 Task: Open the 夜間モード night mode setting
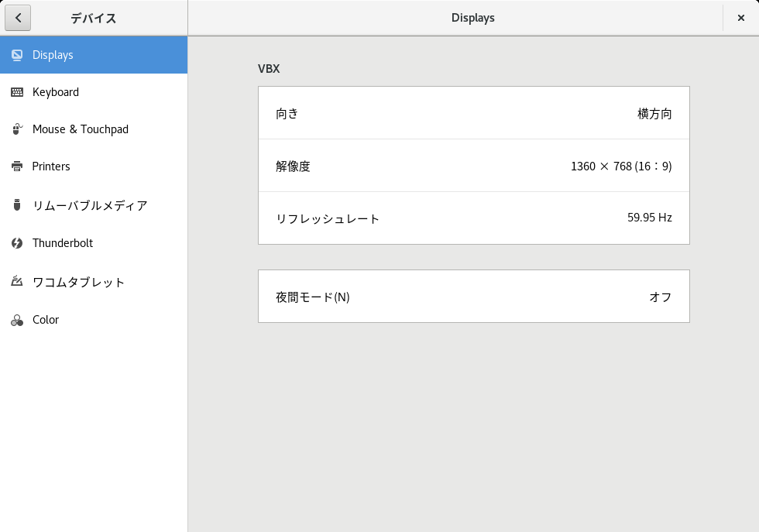[474, 297]
